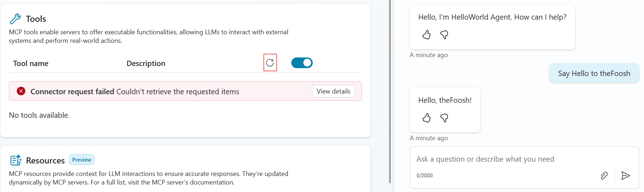Dislike the 'Hello, theFoosh!' reply
The height and width of the screenshot is (192, 644).
[x=444, y=118]
